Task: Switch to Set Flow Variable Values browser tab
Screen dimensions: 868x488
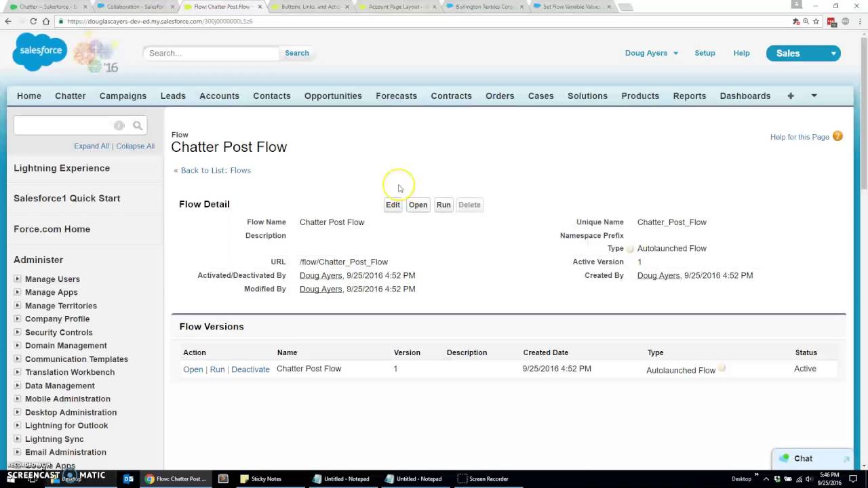Action: 571,7
